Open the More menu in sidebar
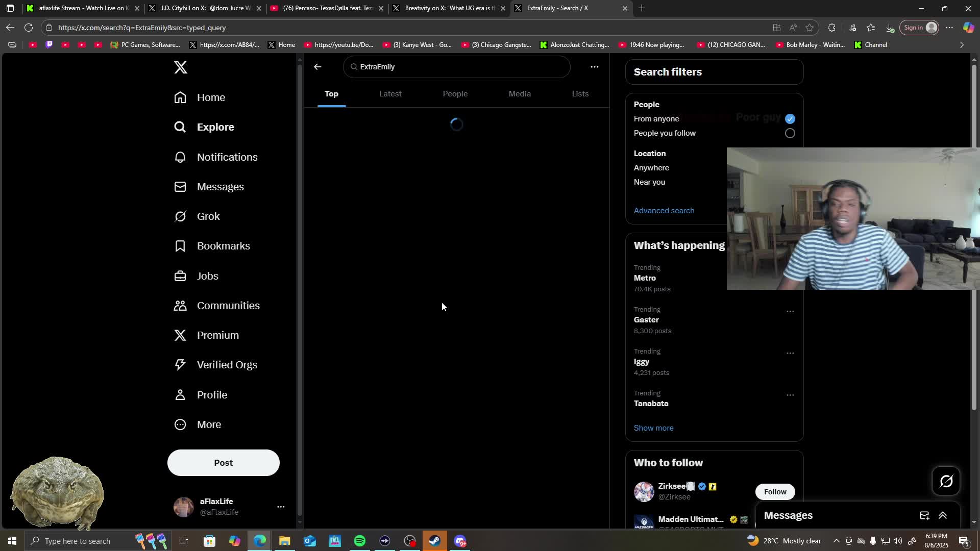Screen dimensions: 980x551 tap(198, 424)
